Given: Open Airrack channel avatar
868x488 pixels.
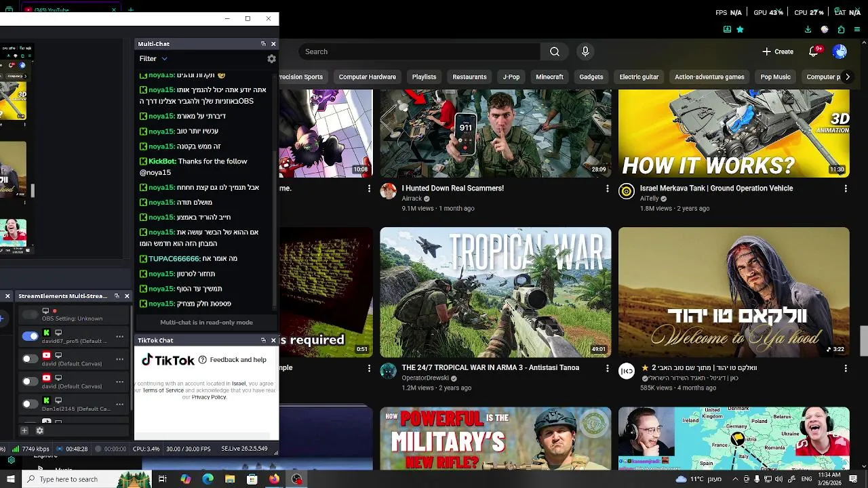Looking at the screenshot, I should click(388, 191).
